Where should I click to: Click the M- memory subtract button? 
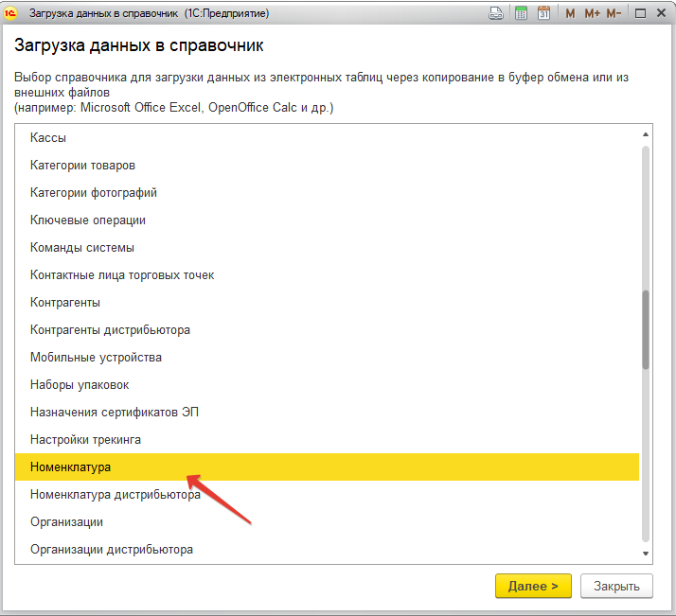(614, 14)
